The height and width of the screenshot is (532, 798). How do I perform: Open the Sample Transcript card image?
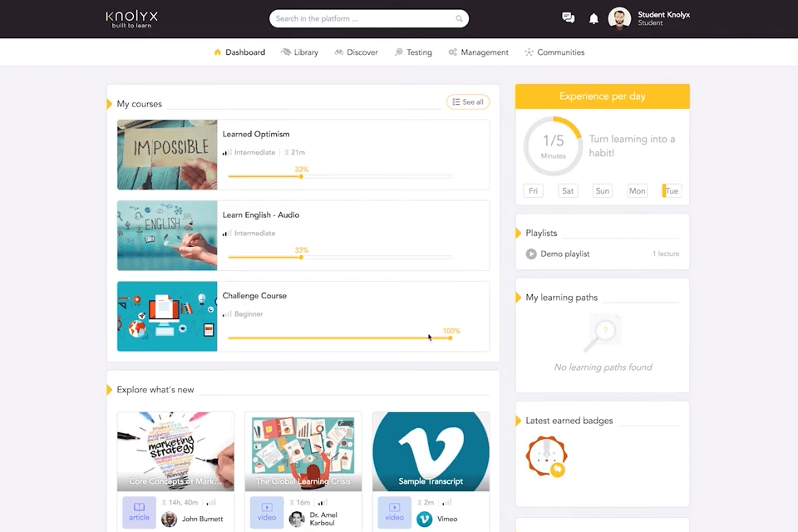(431, 451)
